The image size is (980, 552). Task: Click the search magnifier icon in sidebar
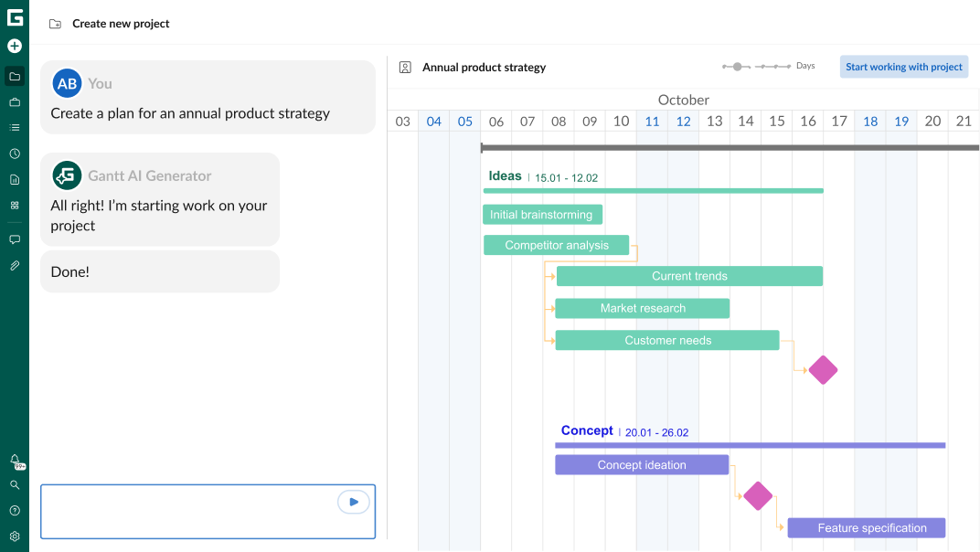(15, 485)
